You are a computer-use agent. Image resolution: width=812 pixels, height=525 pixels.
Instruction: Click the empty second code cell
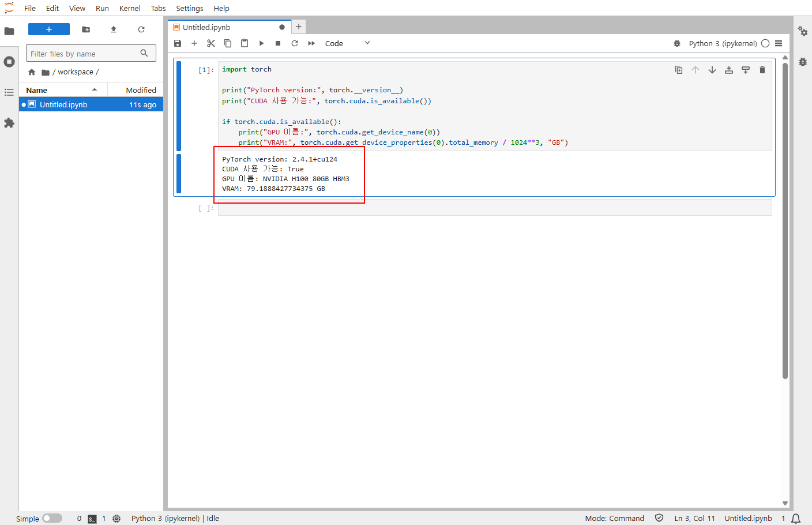pos(495,208)
